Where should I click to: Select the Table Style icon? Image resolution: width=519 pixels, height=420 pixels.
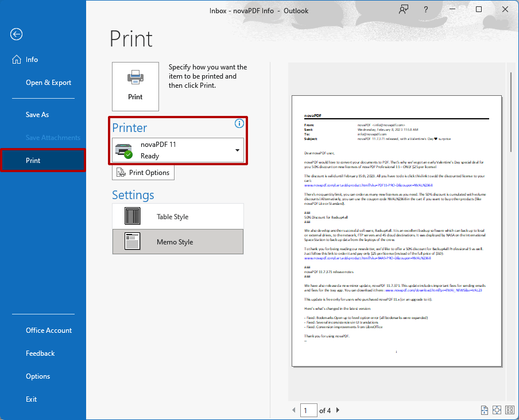(x=133, y=216)
